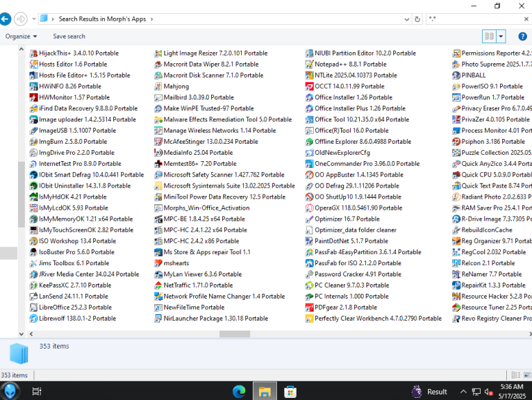Select the KeePassXC 2.7.10 Portable icon

(x=33, y=285)
